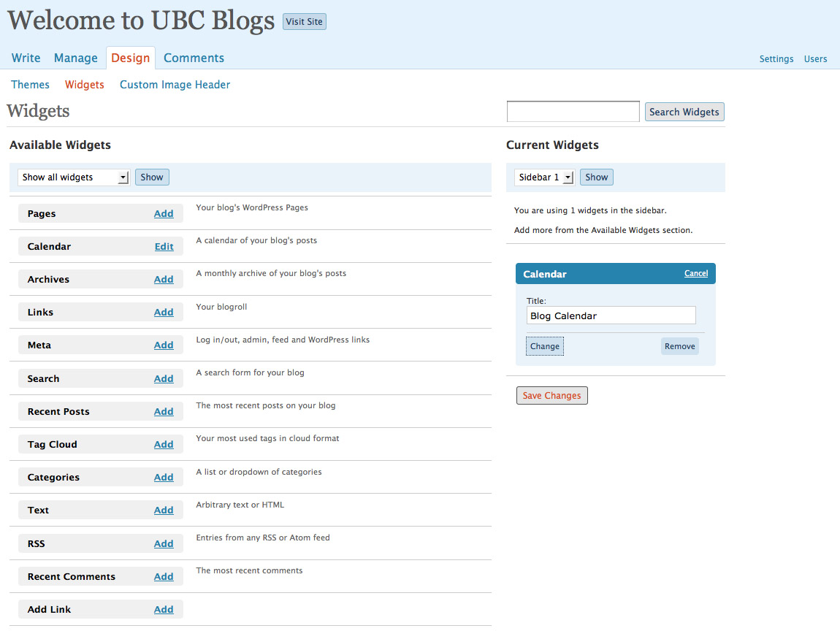Focus the widget search input field
Image resolution: width=840 pixels, height=631 pixels.
[573, 112]
